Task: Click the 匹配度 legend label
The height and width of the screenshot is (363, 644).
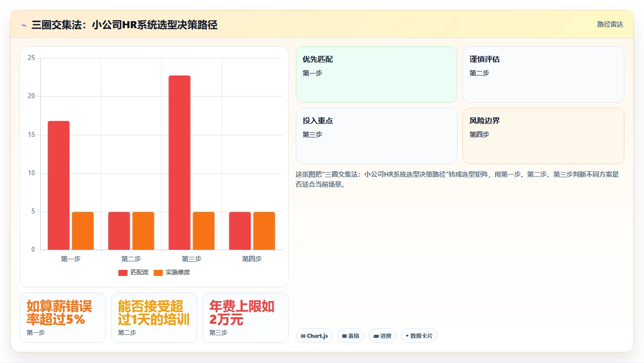Action: click(x=139, y=272)
